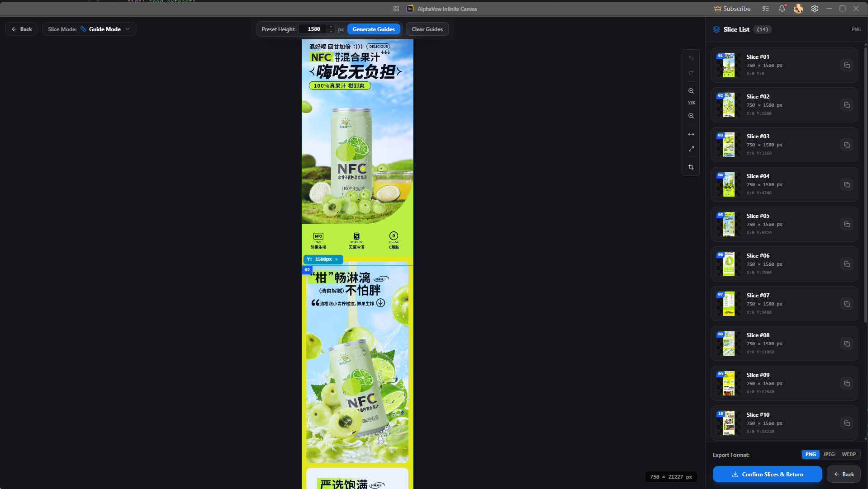Decrease preset height with down stepper
The height and width of the screenshot is (489, 868).
pyautogui.click(x=331, y=32)
